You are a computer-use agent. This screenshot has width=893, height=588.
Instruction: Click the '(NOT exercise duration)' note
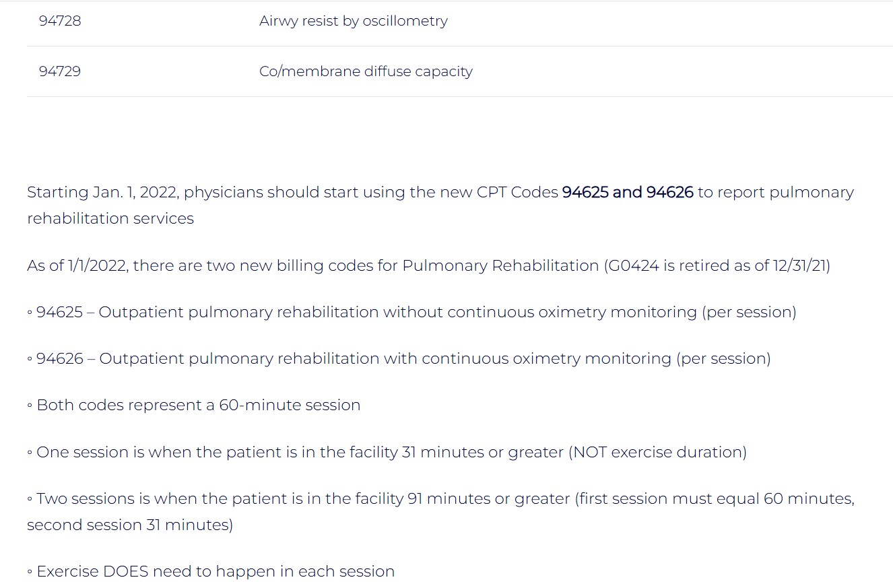click(658, 452)
